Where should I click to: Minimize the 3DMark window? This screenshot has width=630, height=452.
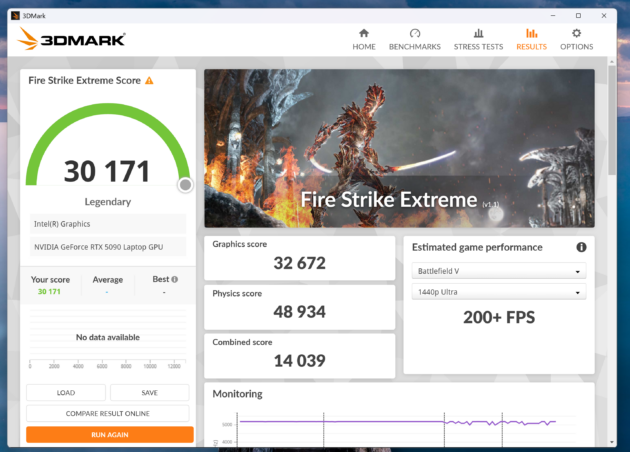(x=553, y=16)
